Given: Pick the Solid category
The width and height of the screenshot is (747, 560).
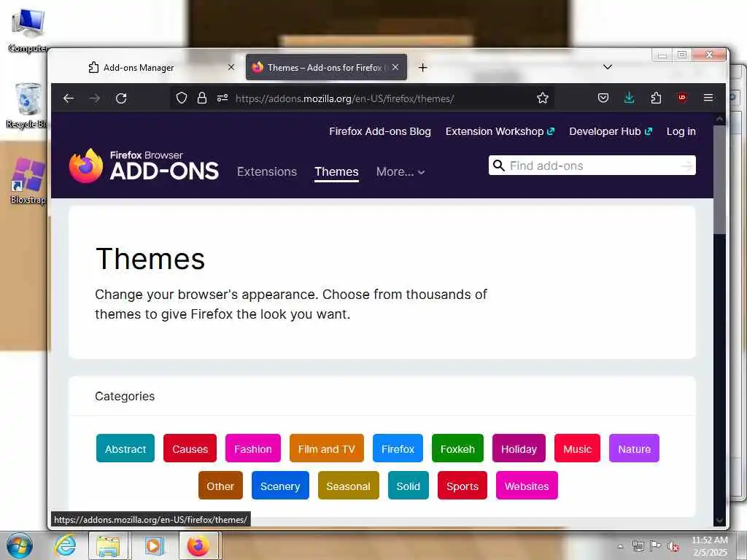Looking at the screenshot, I should tap(409, 486).
